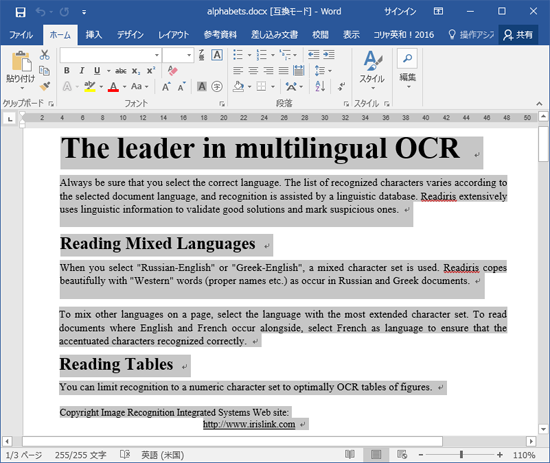Image resolution: width=550 pixels, height=463 pixels.
Task: Toggle superscript formatting
Action: (x=151, y=71)
